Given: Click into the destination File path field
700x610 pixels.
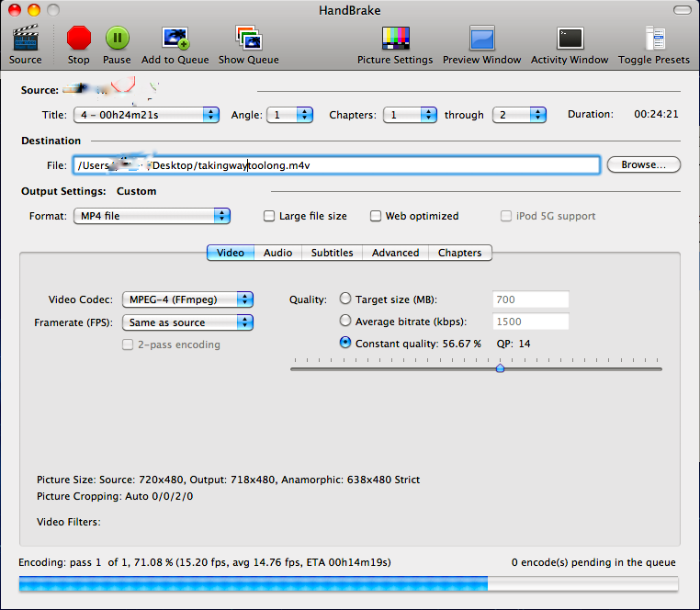Looking at the screenshot, I should (336, 165).
